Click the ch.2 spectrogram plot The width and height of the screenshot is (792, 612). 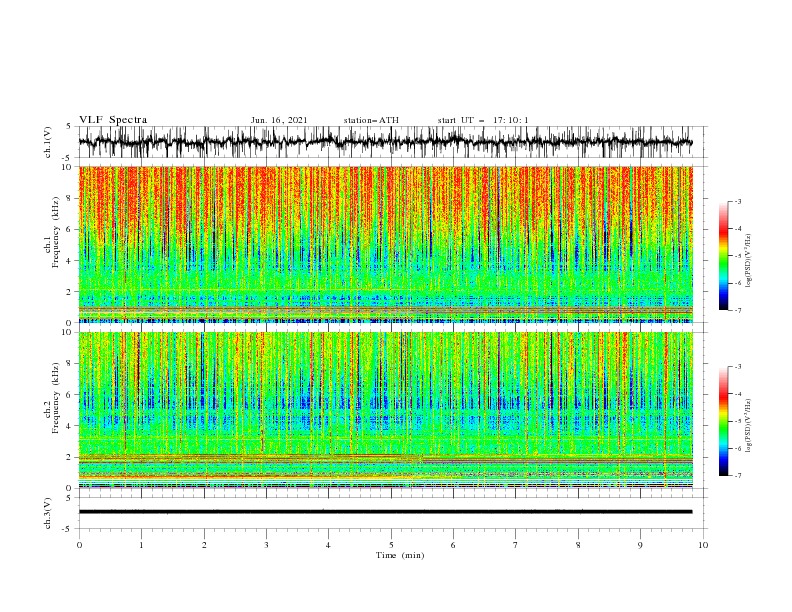[385, 410]
